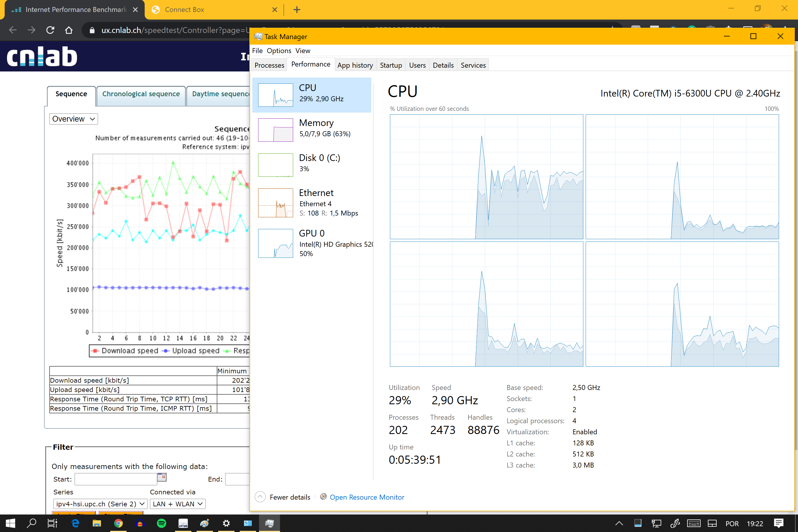
Task: Open File Explorer from the taskbar
Action: pyautogui.click(x=97, y=523)
